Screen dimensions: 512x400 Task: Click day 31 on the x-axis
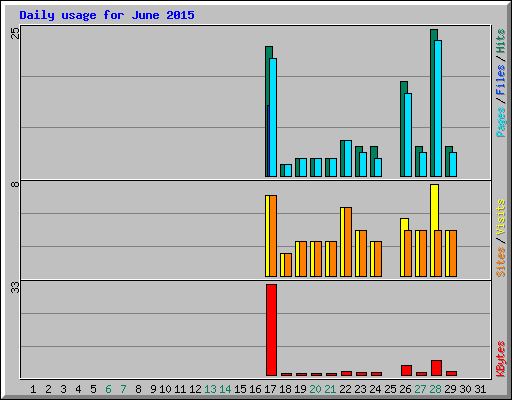pos(480,389)
